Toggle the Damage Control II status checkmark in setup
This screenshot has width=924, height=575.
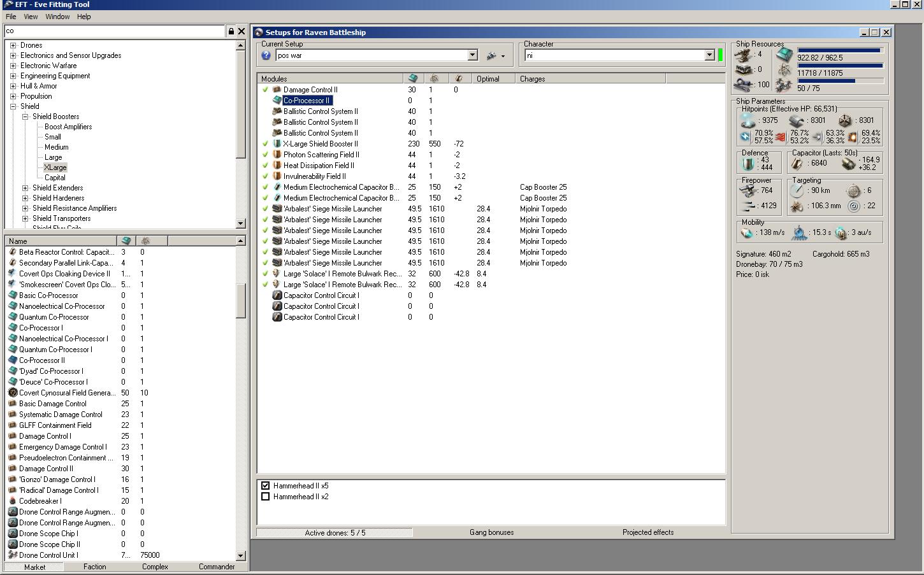click(x=265, y=90)
